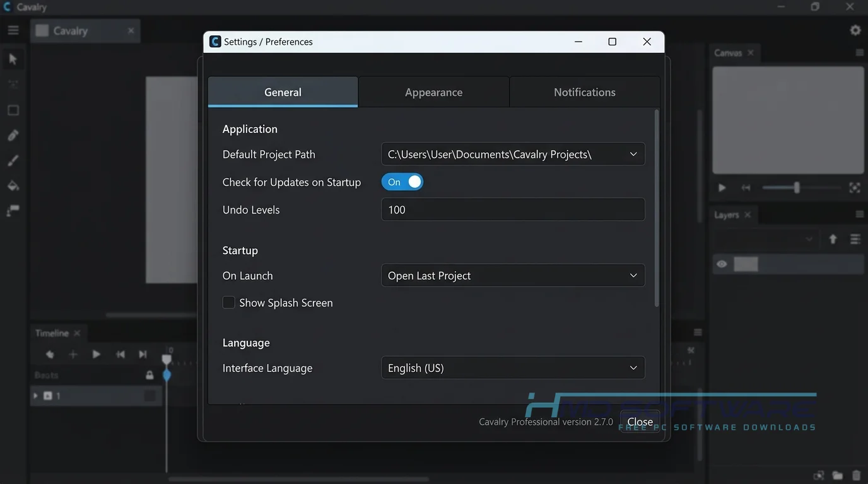Switch to the General tab
Screen dimensions: 868x484
click(x=283, y=92)
